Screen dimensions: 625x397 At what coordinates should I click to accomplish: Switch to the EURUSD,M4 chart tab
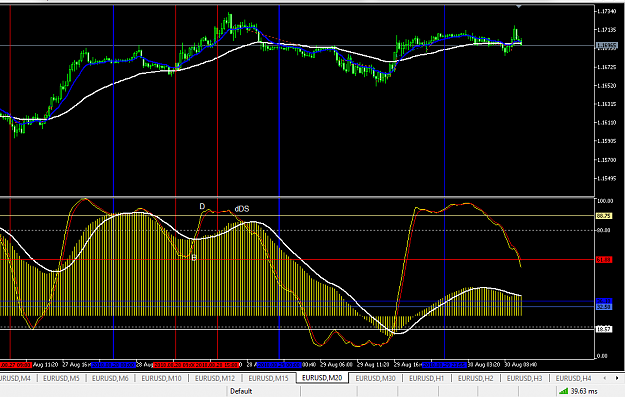[15, 378]
